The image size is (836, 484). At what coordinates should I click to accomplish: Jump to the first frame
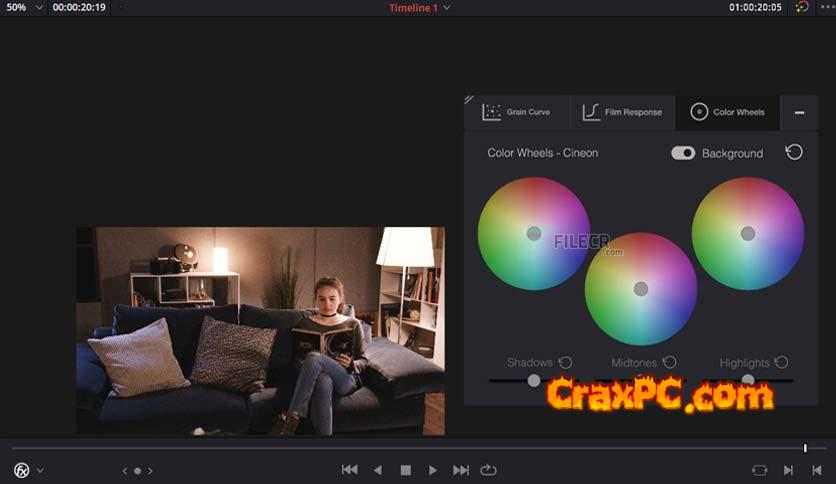tap(349, 470)
